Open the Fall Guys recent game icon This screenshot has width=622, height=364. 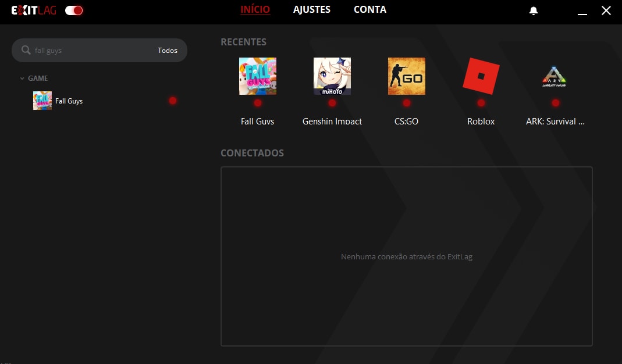click(x=257, y=76)
